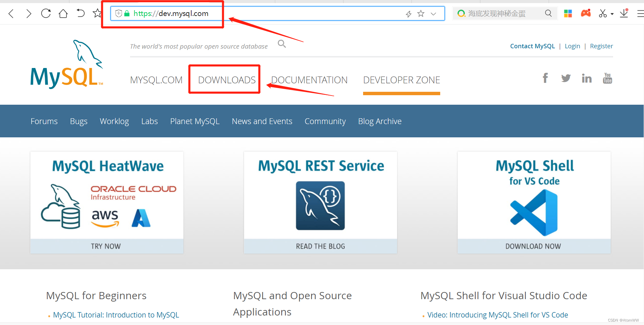Image resolution: width=644 pixels, height=325 pixels.
Task: Go forward with the browser forward arrow
Action: click(x=29, y=14)
